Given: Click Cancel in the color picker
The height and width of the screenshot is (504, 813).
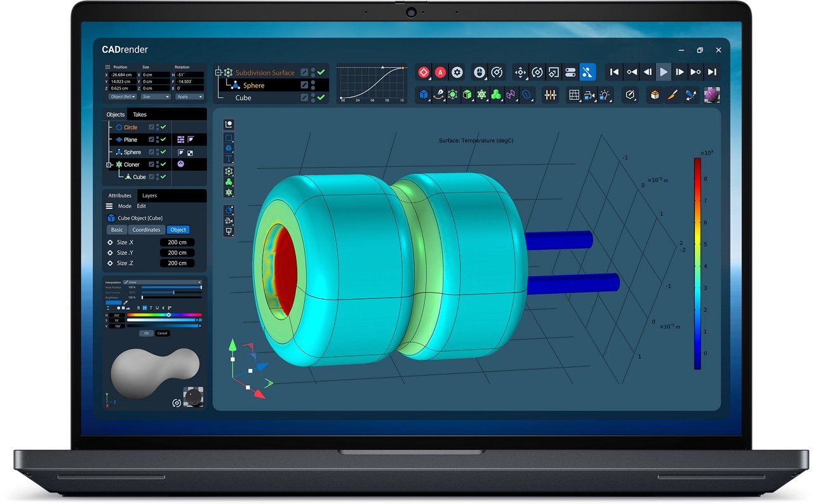Looking at the screenshot, I should [162, 333].
